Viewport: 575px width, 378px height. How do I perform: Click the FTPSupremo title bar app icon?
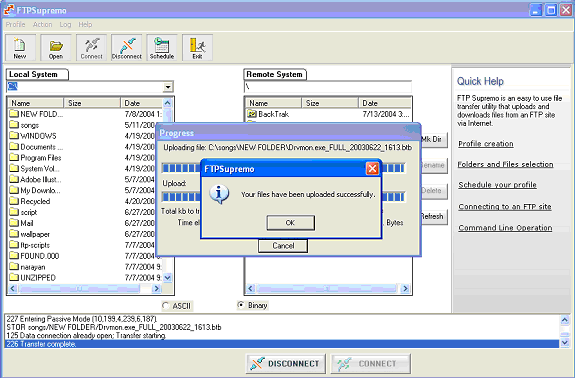(9, 10)
